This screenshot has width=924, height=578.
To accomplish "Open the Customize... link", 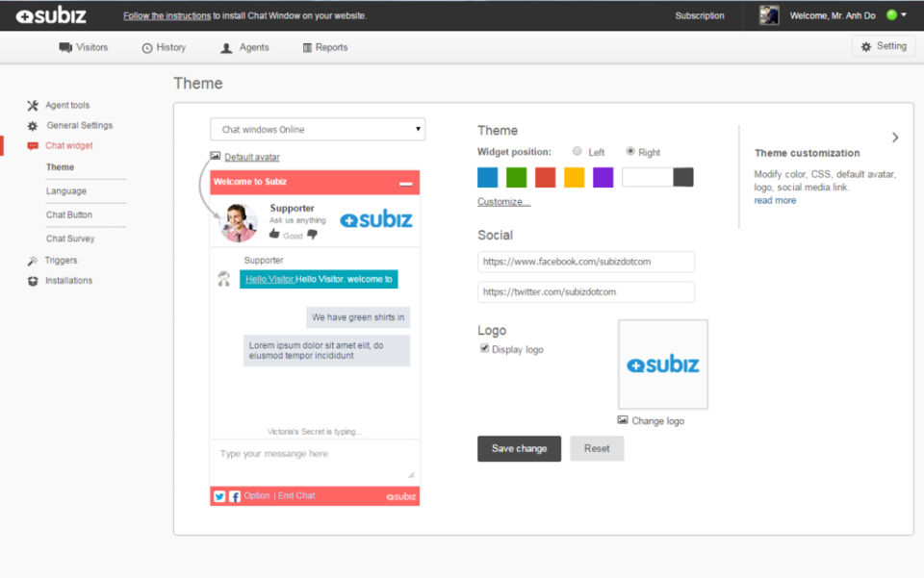I will [x=503, y=201].
